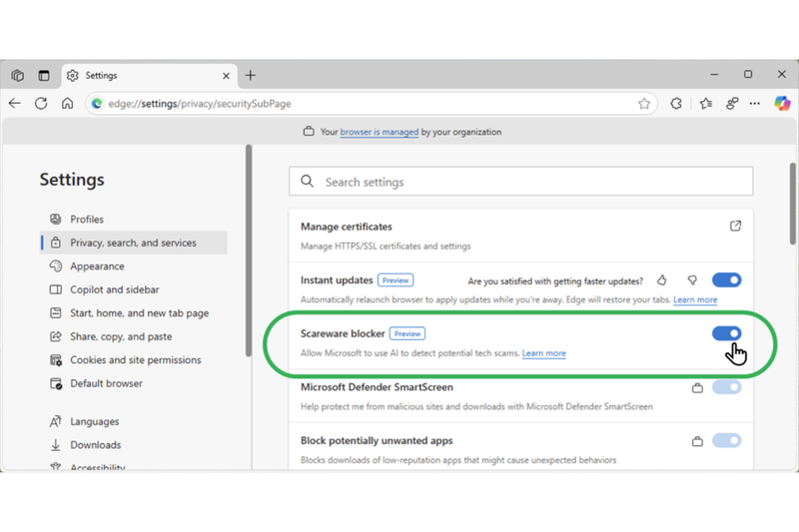Viewport: 799px width, 532px height.
Task: Open Cookies and site permissions section
Action: pyautogui.click(x=135, y=360)
